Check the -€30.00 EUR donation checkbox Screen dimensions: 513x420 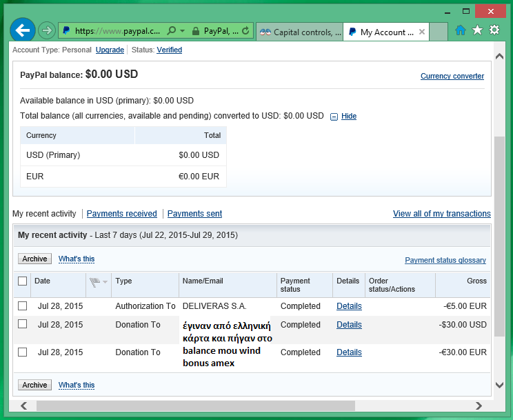[22, 352]
